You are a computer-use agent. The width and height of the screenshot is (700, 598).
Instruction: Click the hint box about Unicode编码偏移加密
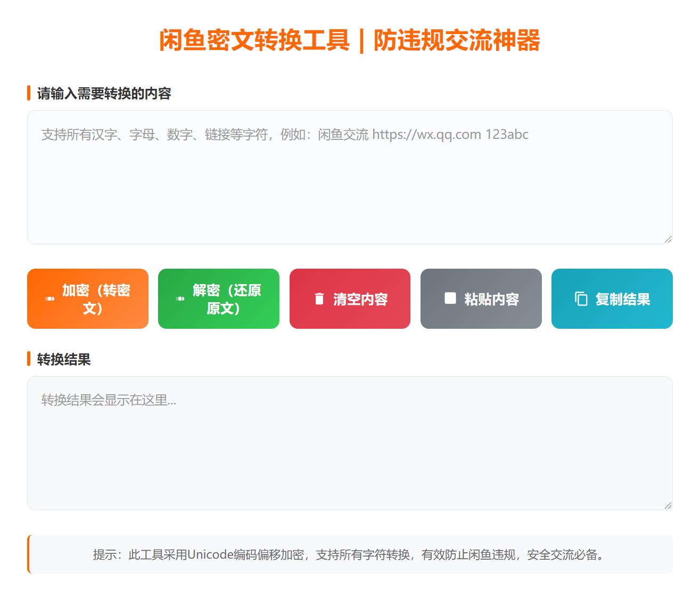click(349, 555)
